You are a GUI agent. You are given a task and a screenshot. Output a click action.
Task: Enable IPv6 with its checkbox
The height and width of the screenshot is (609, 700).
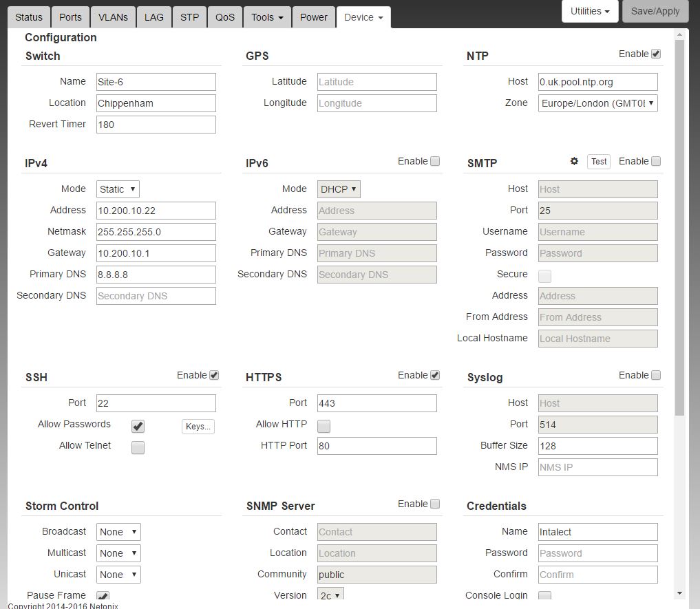click(x=435, y=161)
